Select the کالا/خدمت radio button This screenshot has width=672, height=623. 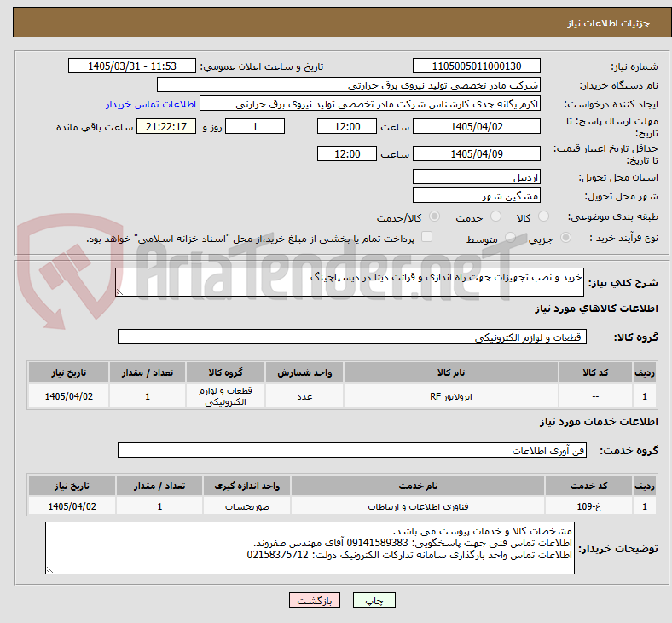[x=434, y=216]
